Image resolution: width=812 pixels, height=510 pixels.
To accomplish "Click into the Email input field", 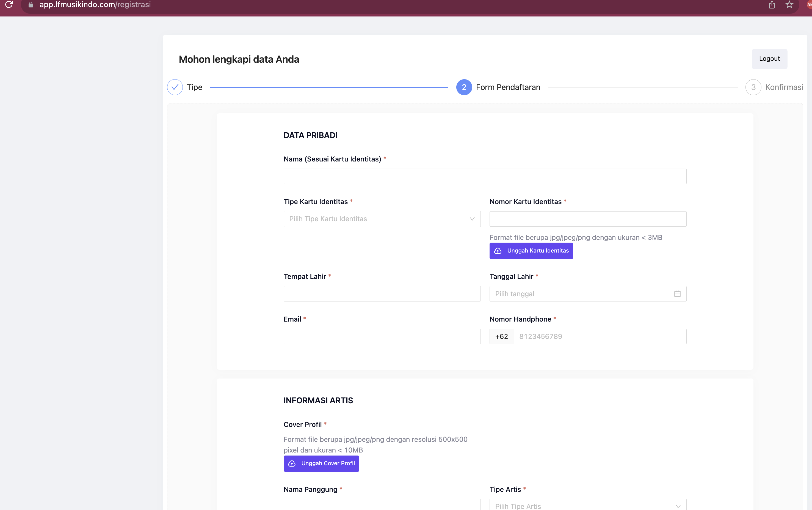I will pyautogui.click(x=382, y=336).
